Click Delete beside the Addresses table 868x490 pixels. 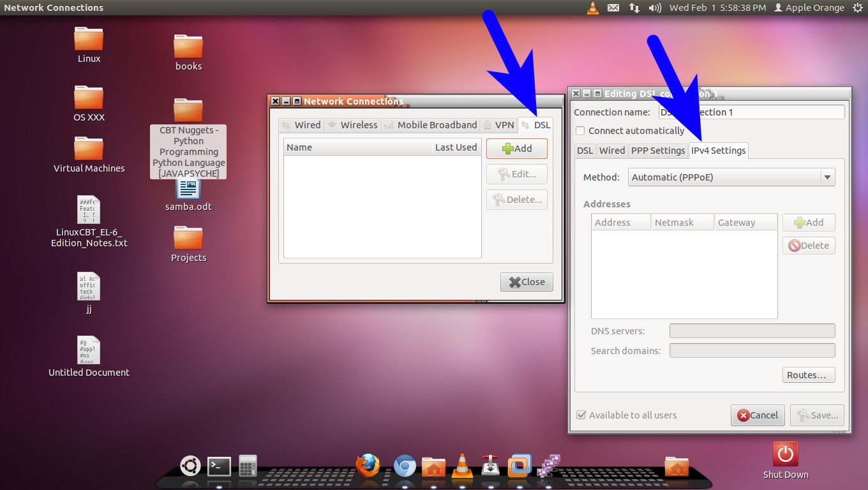(809, 246)
